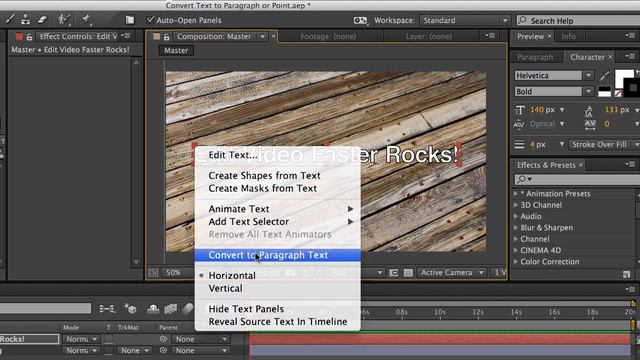Click the motion blur icon in timeline
Screen dimensions: 640x360
188,309
